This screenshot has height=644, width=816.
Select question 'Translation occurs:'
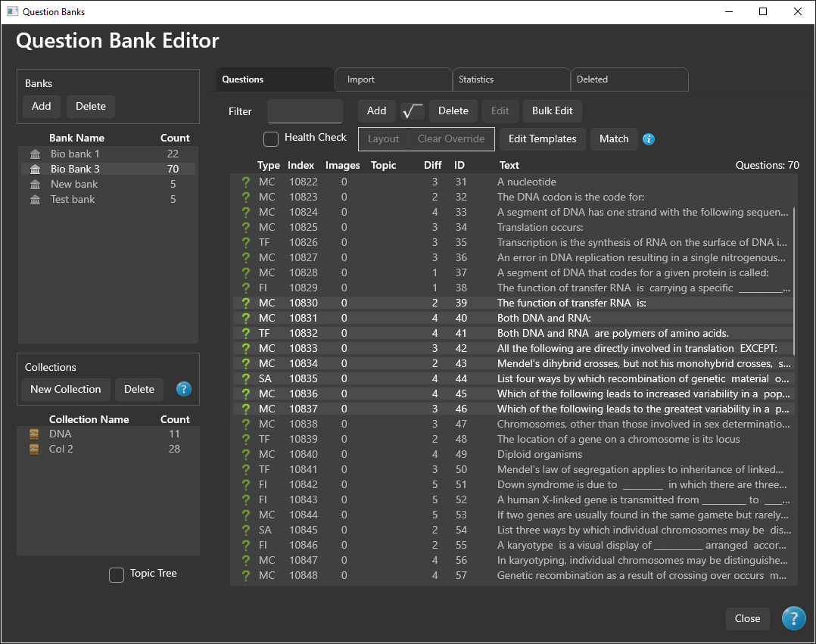pos(513,227)
